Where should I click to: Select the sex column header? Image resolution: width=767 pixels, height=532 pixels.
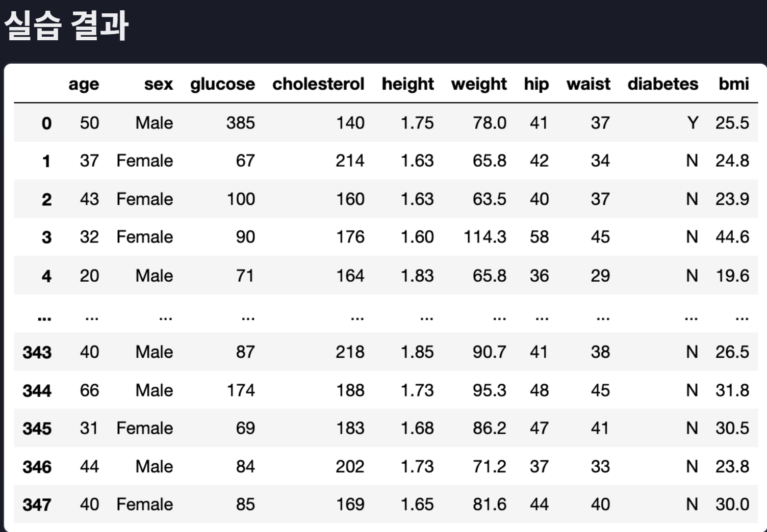pyautogui.click(x=158, y=84)
